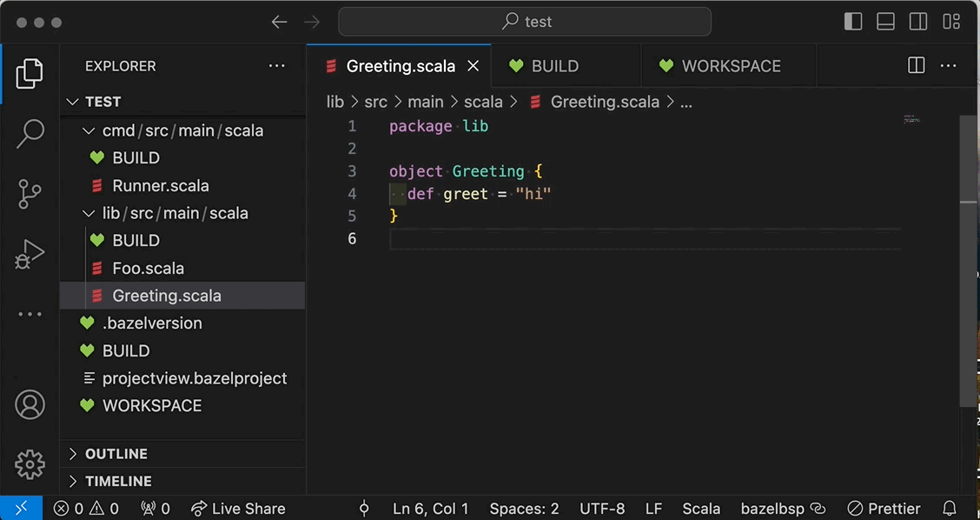Click the ports forwarded indicator showing 0
980x520 pixels.
pyautogui.click(x=156, y=509)
